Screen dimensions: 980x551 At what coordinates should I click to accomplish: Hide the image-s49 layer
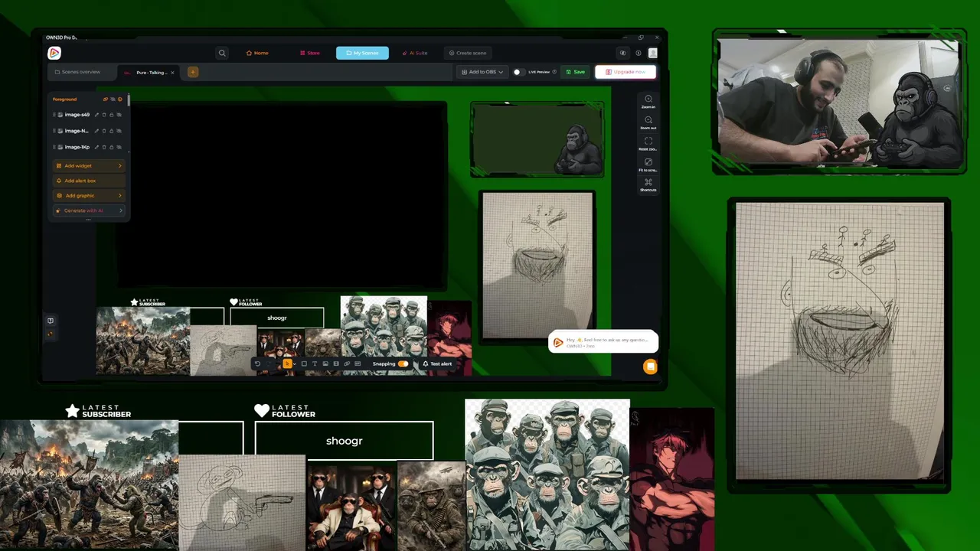119,115
